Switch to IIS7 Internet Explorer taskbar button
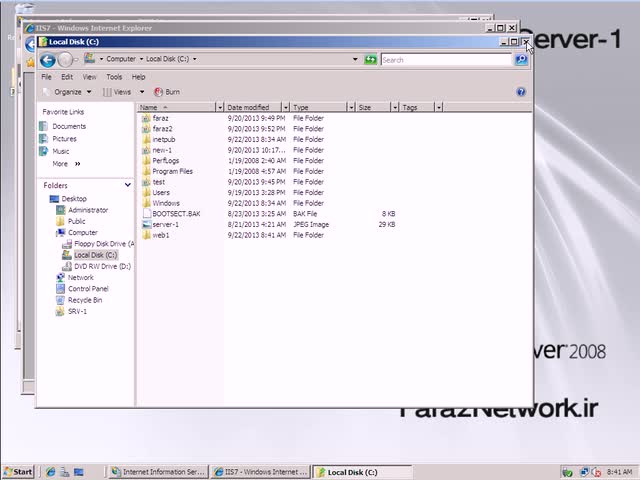640x480 pixels. click(260, 472)
